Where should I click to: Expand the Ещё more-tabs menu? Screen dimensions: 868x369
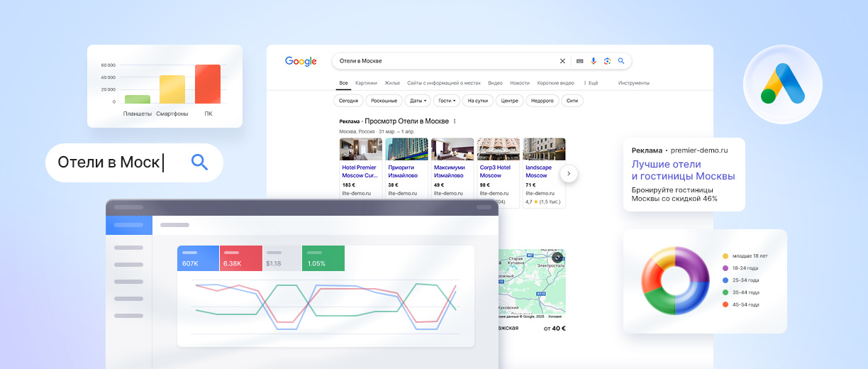pyautogui.click(x=591, y=83)
